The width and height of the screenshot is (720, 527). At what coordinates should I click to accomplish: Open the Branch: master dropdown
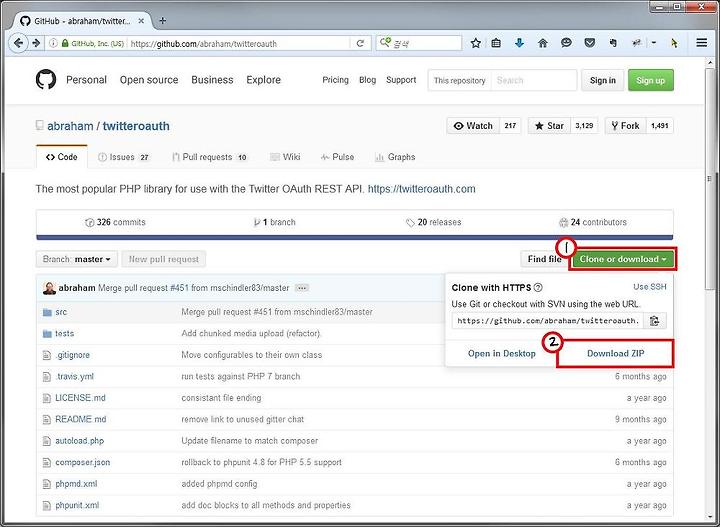point(77,259)
